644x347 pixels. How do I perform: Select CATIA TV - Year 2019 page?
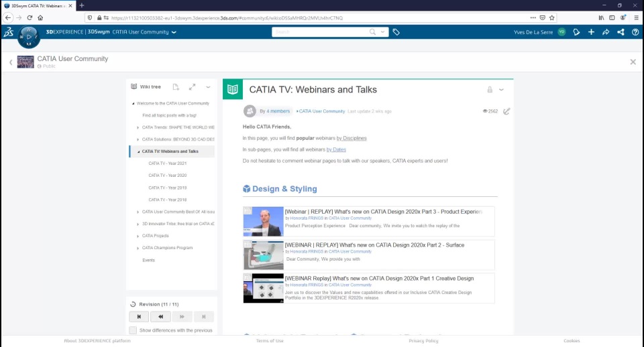(168, 188)
